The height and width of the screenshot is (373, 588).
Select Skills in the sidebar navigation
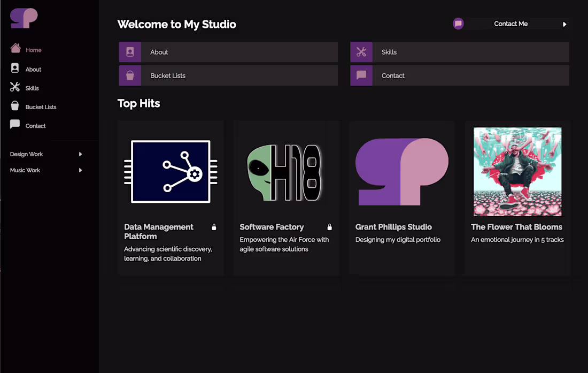coord(31,87)
